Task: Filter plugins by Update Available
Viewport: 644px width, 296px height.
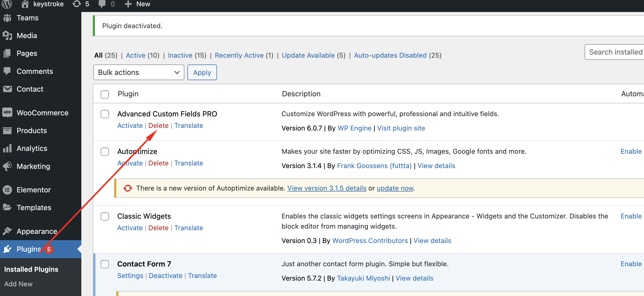Action: pyautogui.click(x=308, y=55)
